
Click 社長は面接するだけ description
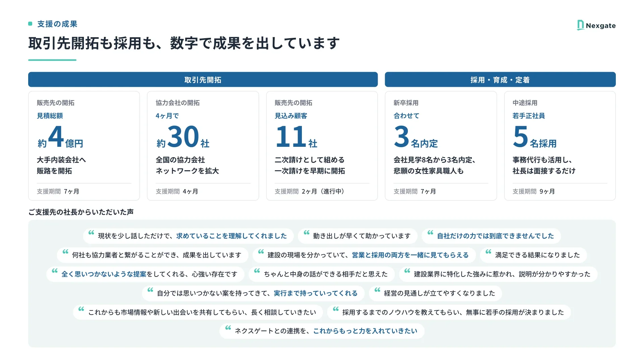pyautogui.click(x=544, y=171)
